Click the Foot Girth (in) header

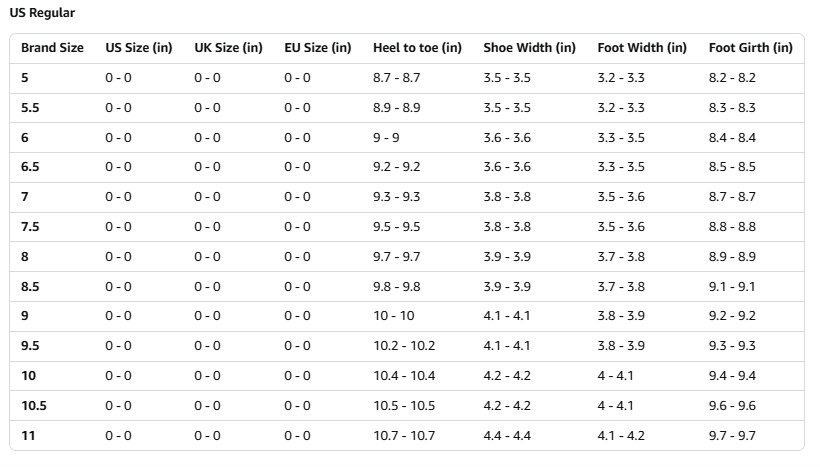[750, 48]
